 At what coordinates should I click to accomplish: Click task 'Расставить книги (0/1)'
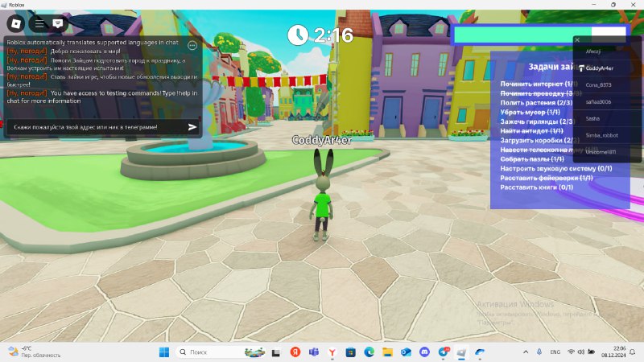tap(536, 187)
